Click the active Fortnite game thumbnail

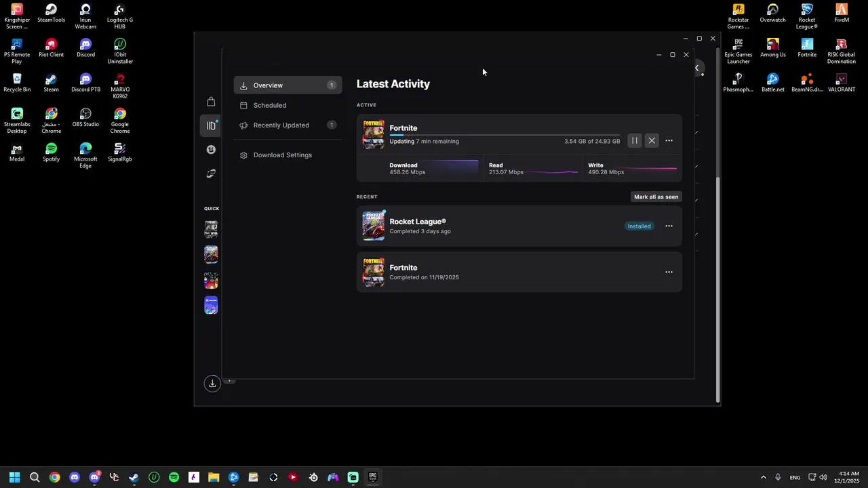tap(373, 134)
